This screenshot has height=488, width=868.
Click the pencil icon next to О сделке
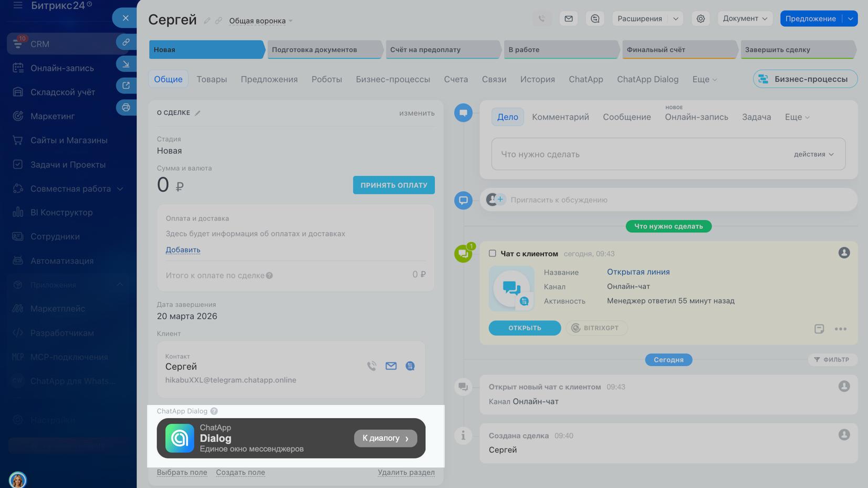click(x=198, y=113)
